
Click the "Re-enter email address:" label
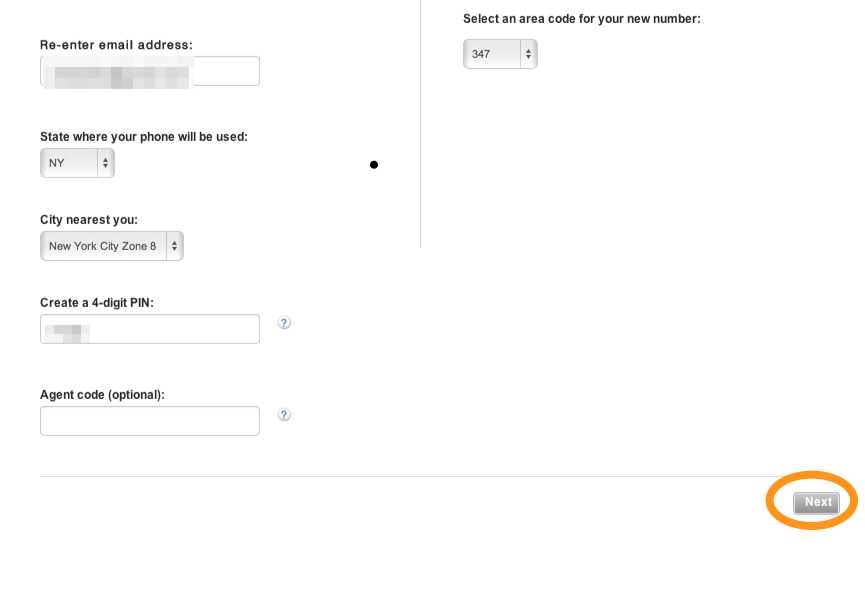[116, 45]
